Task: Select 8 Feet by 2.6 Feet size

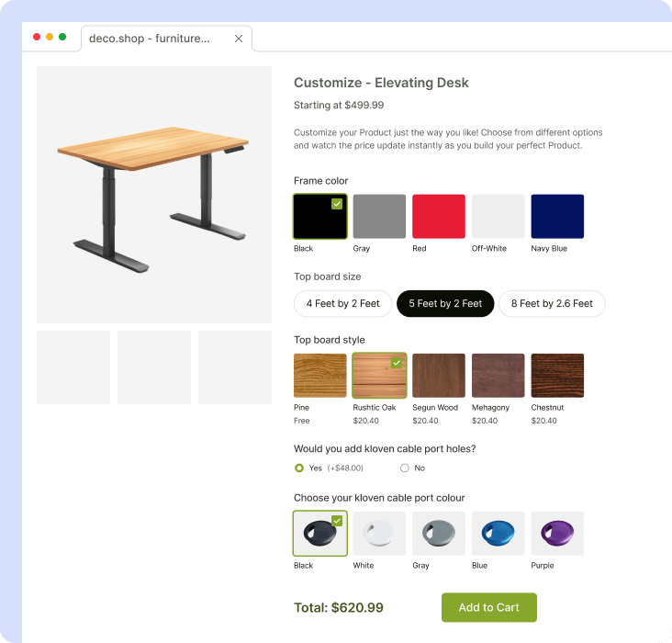Action: pyautogui.click(x=552, y=304)
